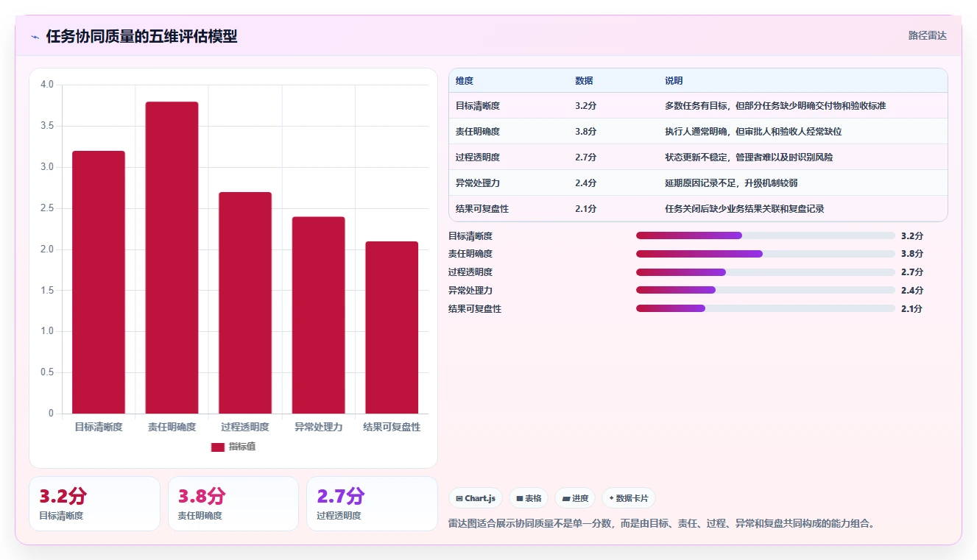Screen dimensions: 977x560
Task: Select the 结果可复盘性 bar in the chart
Action: (392, 327)
